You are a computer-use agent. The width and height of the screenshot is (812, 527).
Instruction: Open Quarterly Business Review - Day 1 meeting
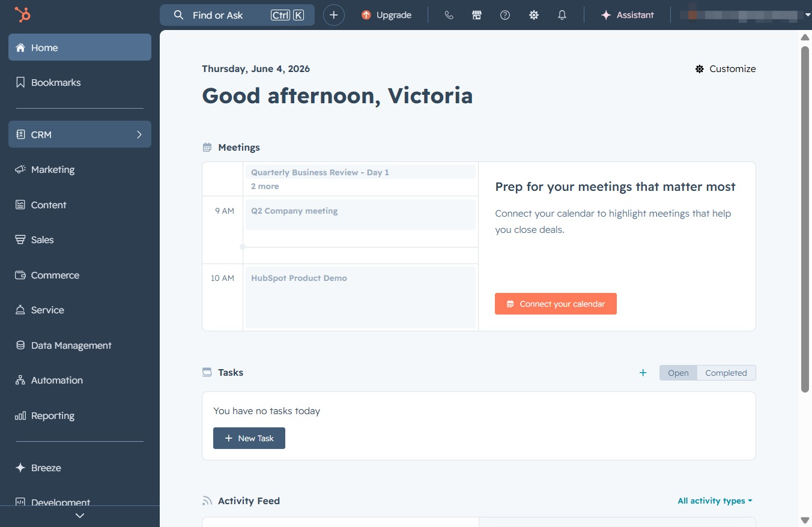[360, 172]
